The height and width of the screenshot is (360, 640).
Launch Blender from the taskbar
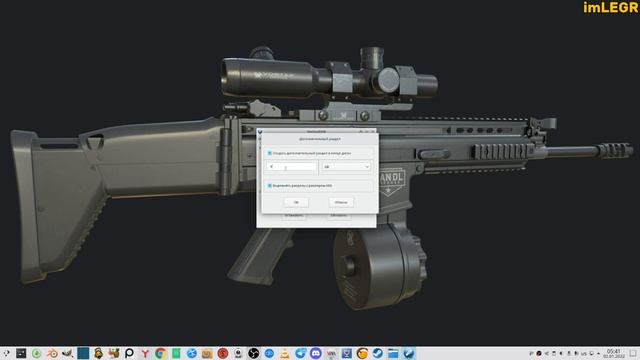click(x=52, y=353)
